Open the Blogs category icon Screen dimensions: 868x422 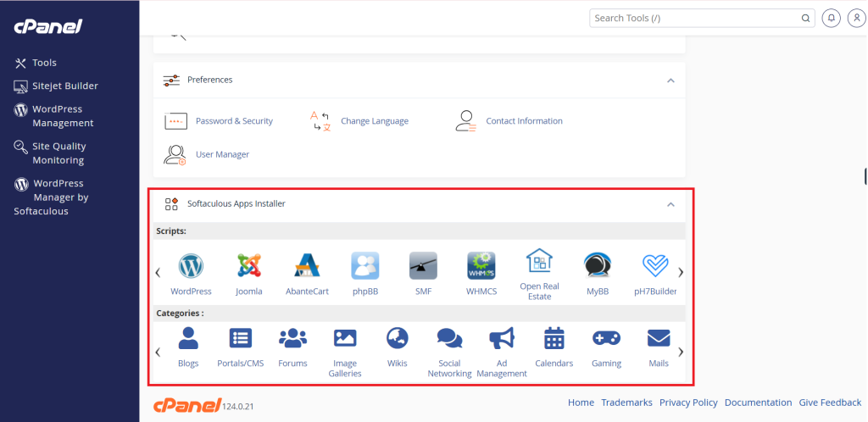188,338
